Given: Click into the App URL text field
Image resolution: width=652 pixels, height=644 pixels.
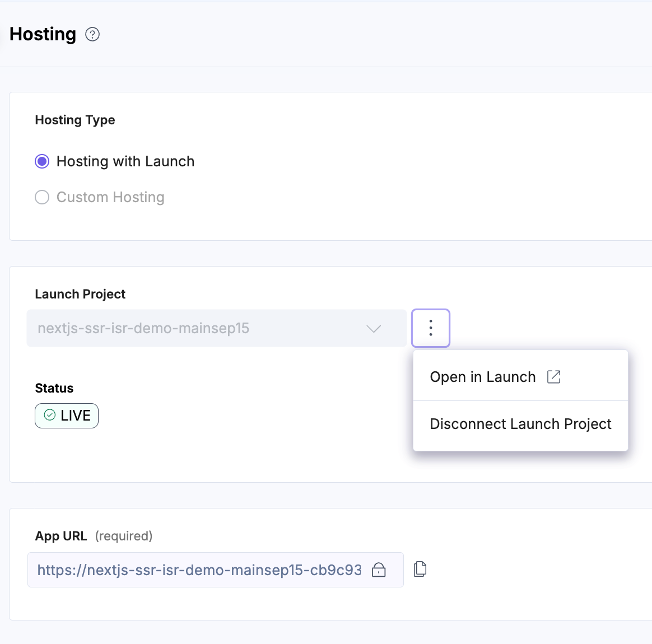Looking at the screenshot, I should [199, 570].
